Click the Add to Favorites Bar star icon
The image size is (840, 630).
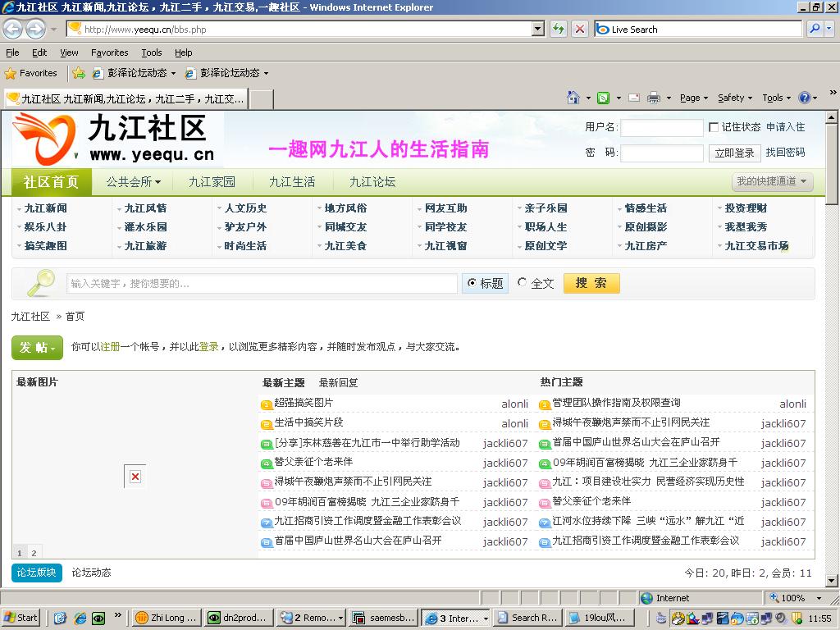[79, 73]
